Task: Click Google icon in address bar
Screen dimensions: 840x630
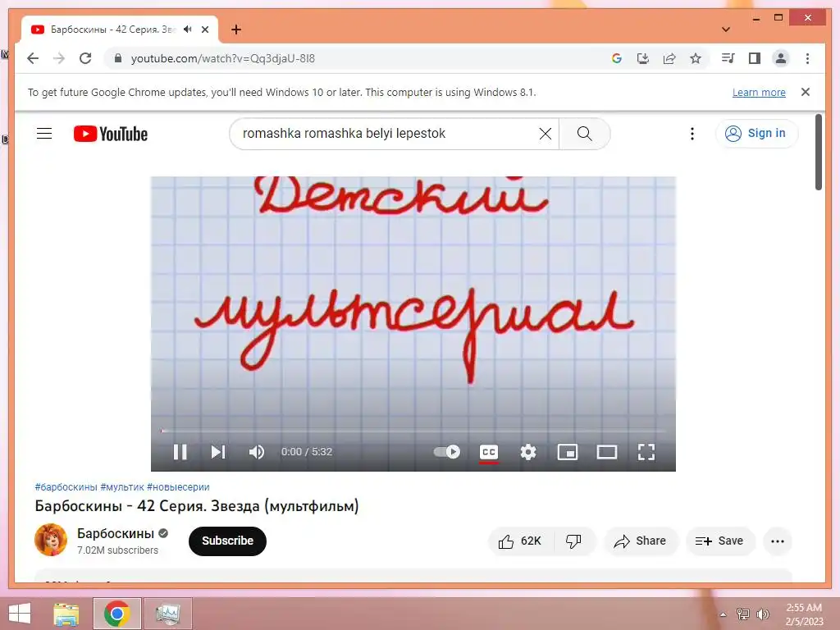Action: (x=617, y=58)
